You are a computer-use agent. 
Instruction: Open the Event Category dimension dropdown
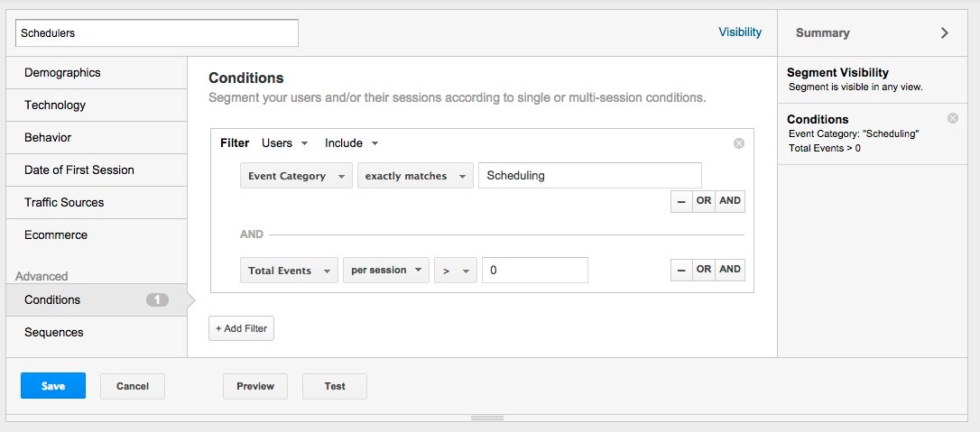click(296, 176)
